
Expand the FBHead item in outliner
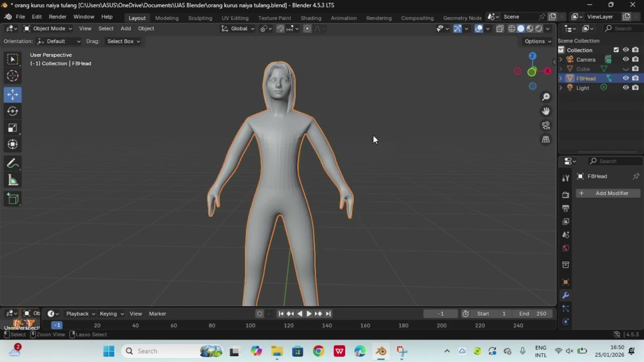[x=561, y=78]
